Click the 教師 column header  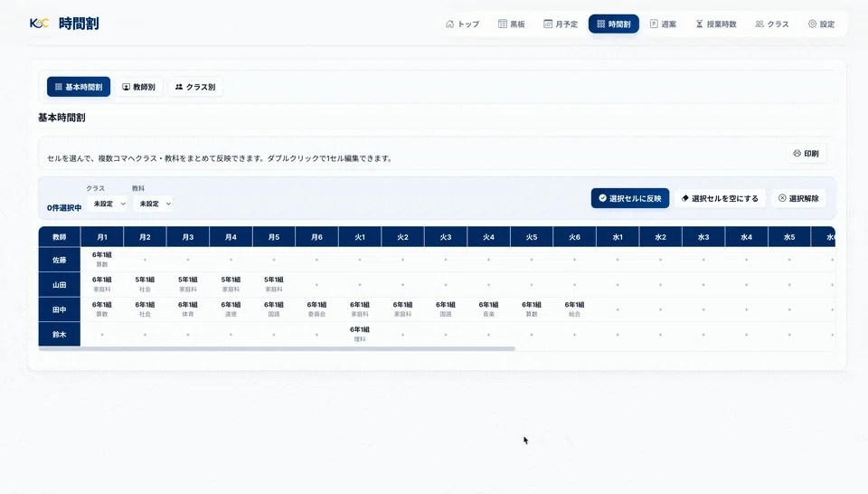[x=60, y=237]
